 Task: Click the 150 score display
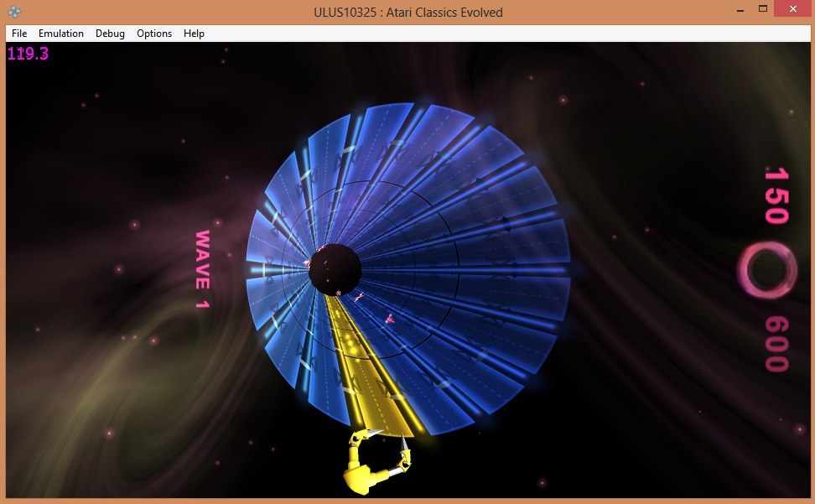click(776, 195)
